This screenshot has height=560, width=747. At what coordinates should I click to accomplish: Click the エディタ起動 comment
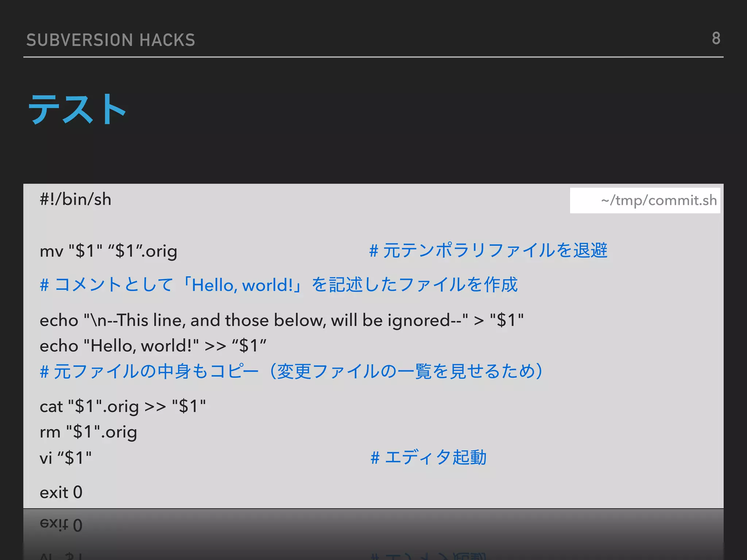[428, 457]
